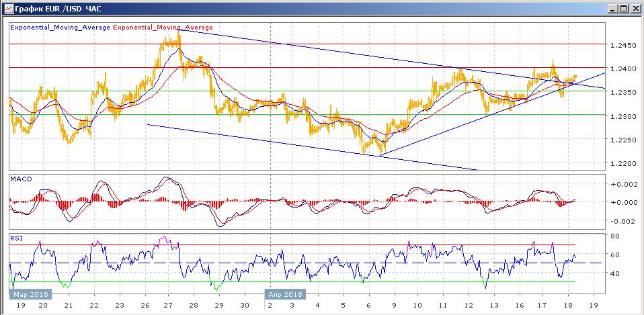Click the RSI 80 axis value

point(615,236)
